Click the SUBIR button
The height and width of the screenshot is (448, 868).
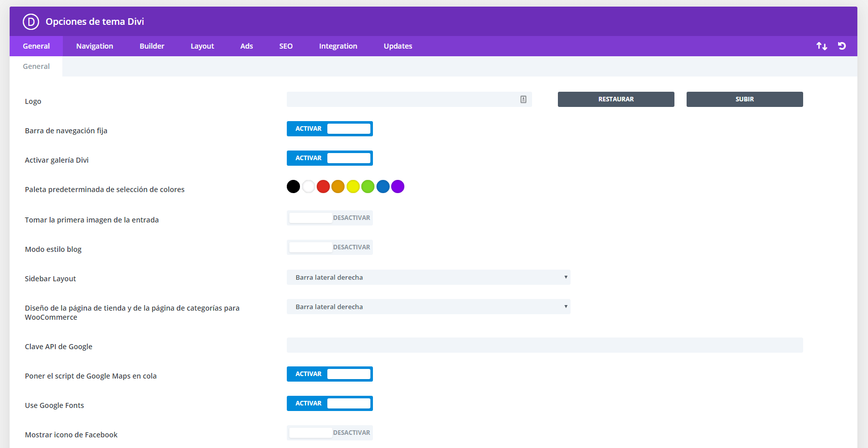point(745,99)
